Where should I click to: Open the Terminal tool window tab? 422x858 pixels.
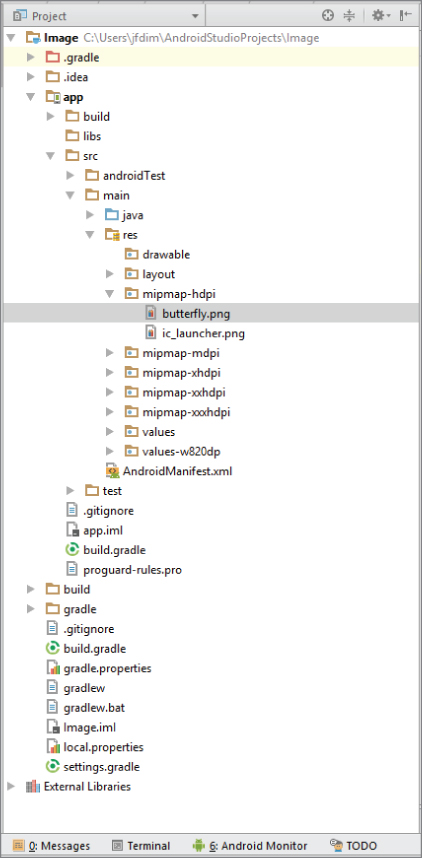coord(141,845)
